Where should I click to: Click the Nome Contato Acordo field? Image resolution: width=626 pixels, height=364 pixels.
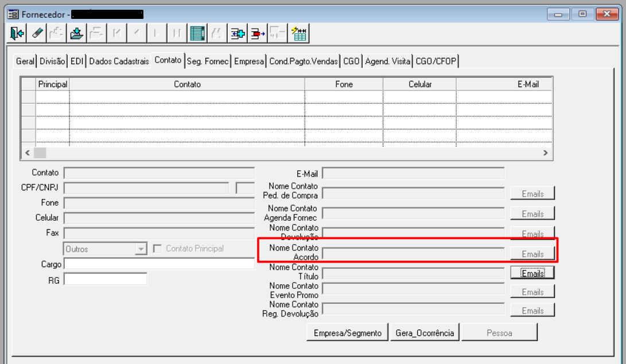click(414, 253)
